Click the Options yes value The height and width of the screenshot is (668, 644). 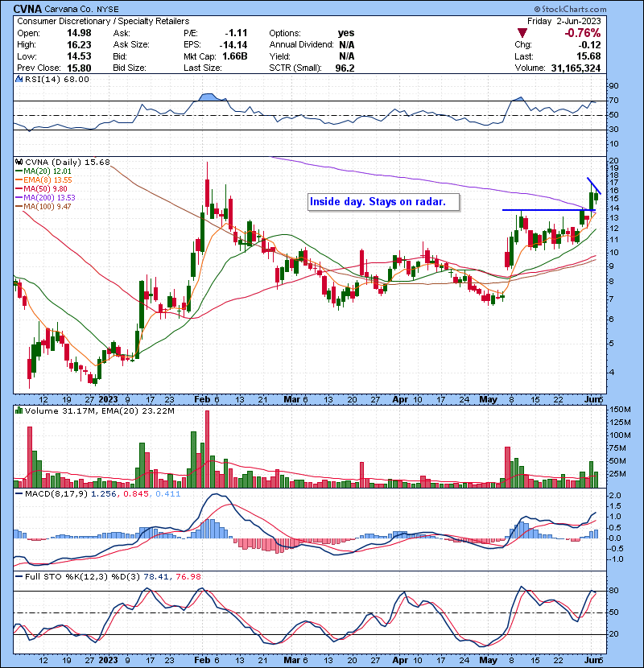coord(346,33)
